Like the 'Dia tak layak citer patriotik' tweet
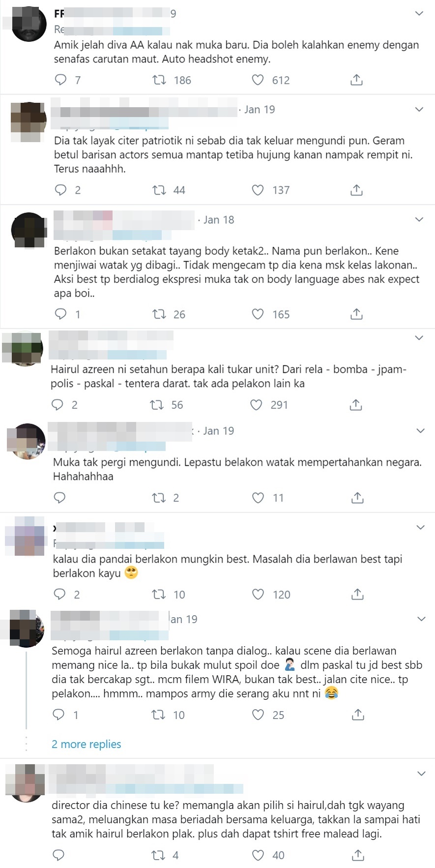This screenshot has width=435, height=868. pyautogui.click(x=258, y=190)
